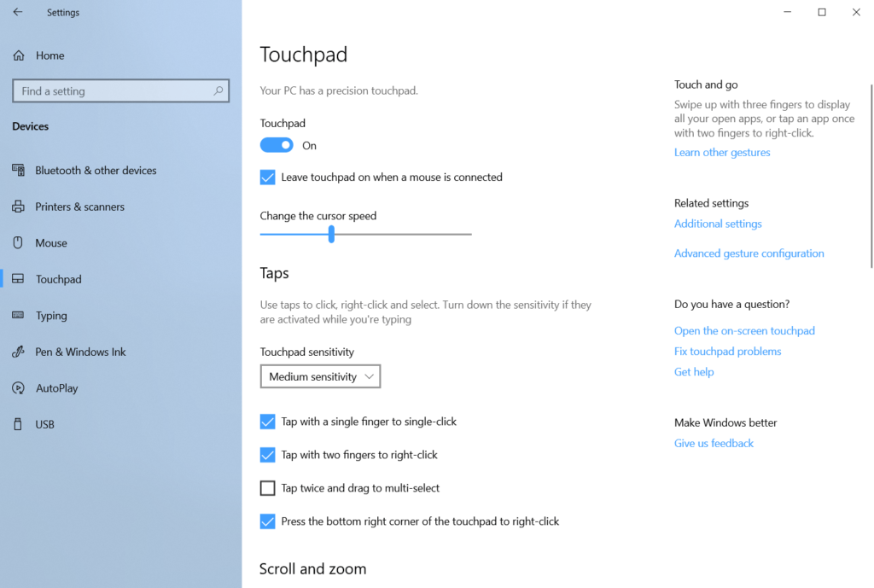
Task: Click the Devices category label
Action: (x=30, y=126)
